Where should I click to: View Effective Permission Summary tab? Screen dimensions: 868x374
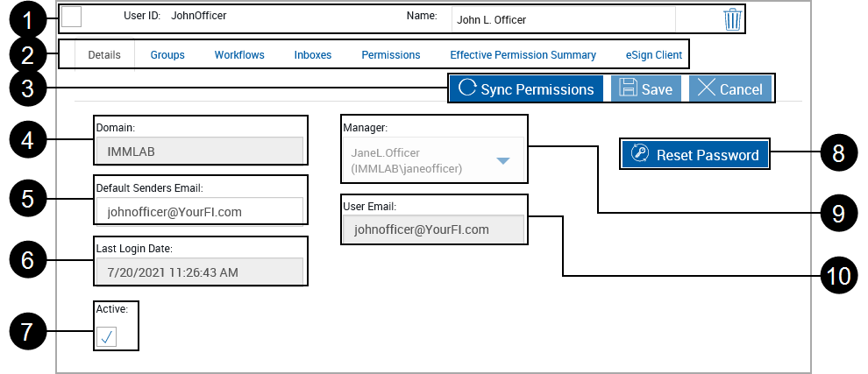523,55
